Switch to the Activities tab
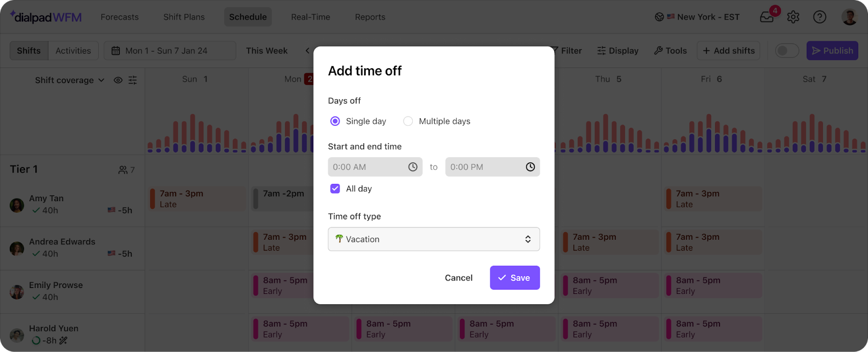The width and height of the screenshot is (868, 352). [x=73, y=50]
